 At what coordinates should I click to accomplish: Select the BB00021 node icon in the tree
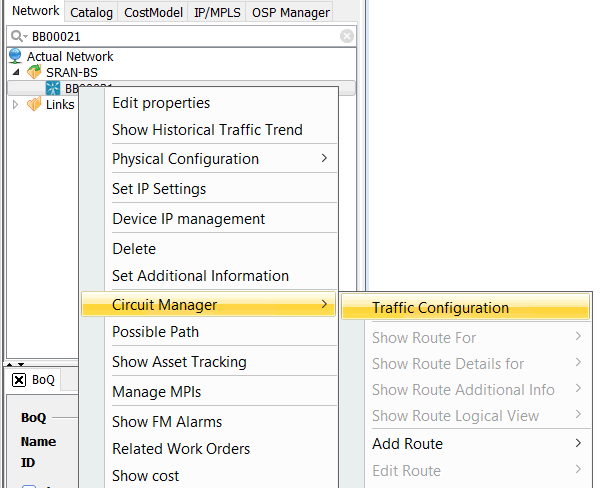53,89
